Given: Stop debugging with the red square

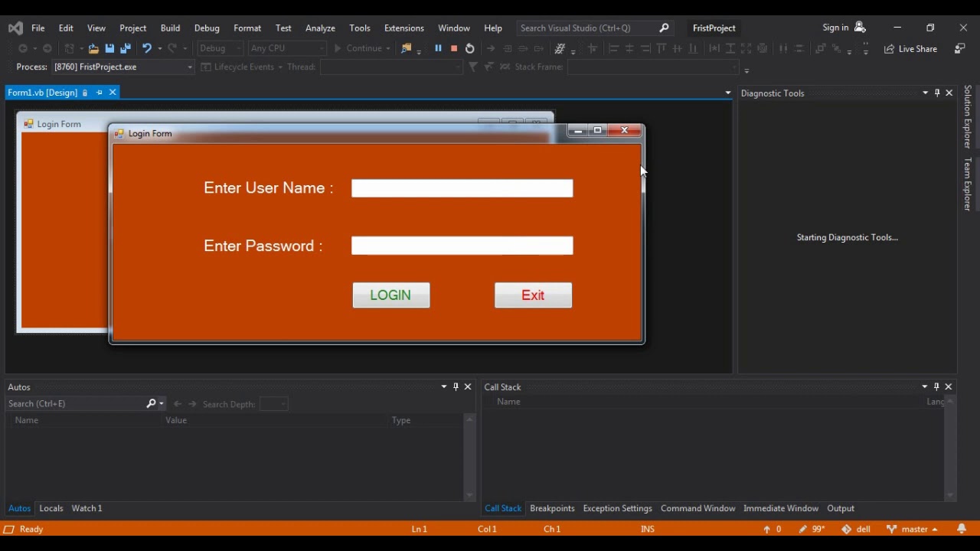Looking at the screenshot, I should 454,48.
